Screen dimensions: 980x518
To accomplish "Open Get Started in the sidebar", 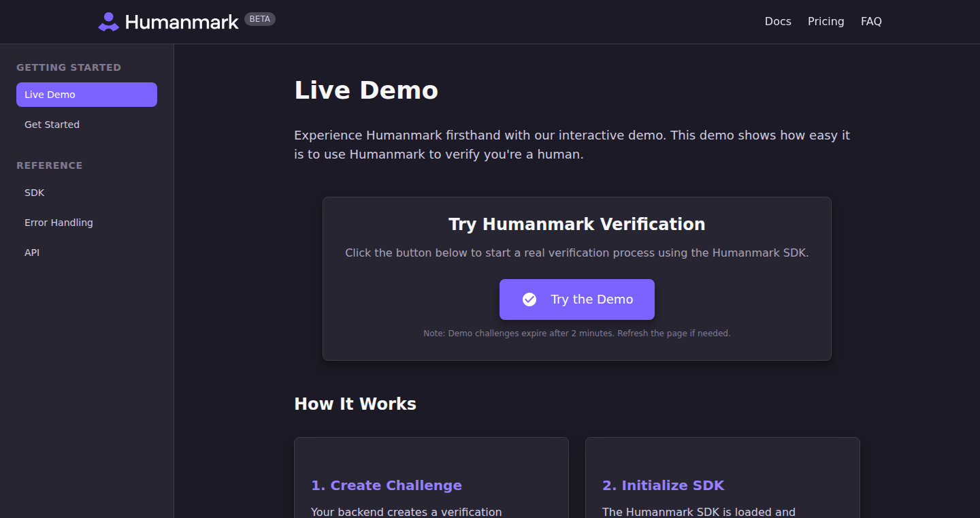I will [x=86, y=125].
